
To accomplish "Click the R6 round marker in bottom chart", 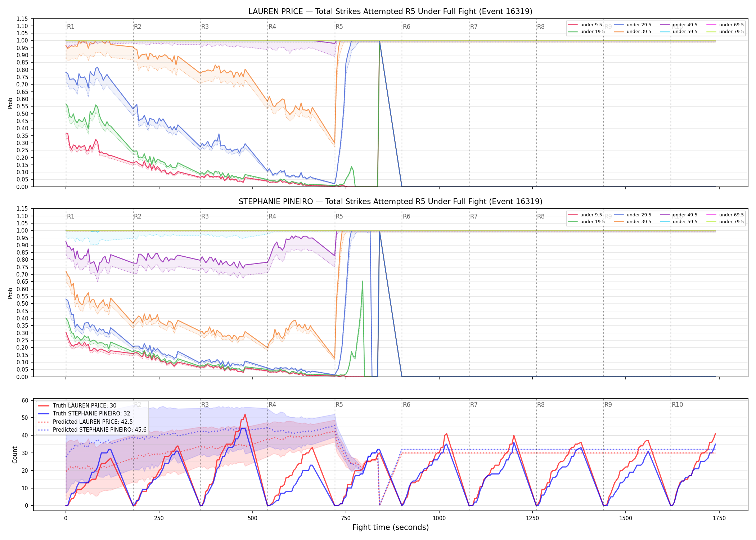I will click(x=406, y=405).
